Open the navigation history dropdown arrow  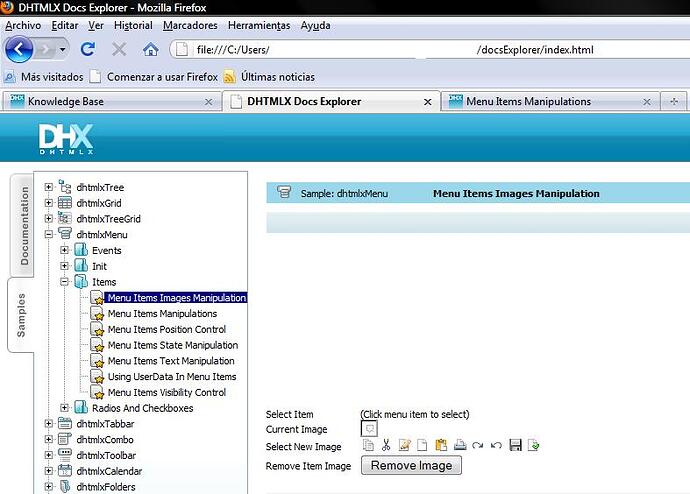coord(62,49)
